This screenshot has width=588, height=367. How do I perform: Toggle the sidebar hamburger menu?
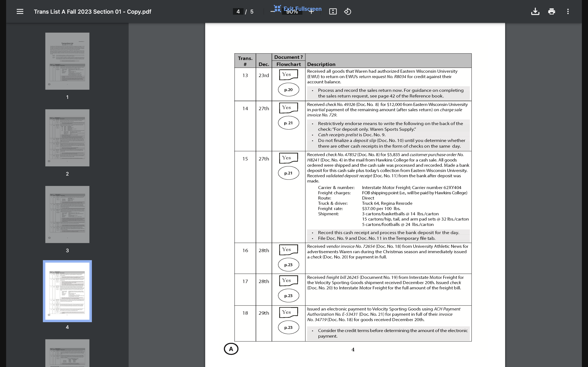pos(20,11)
